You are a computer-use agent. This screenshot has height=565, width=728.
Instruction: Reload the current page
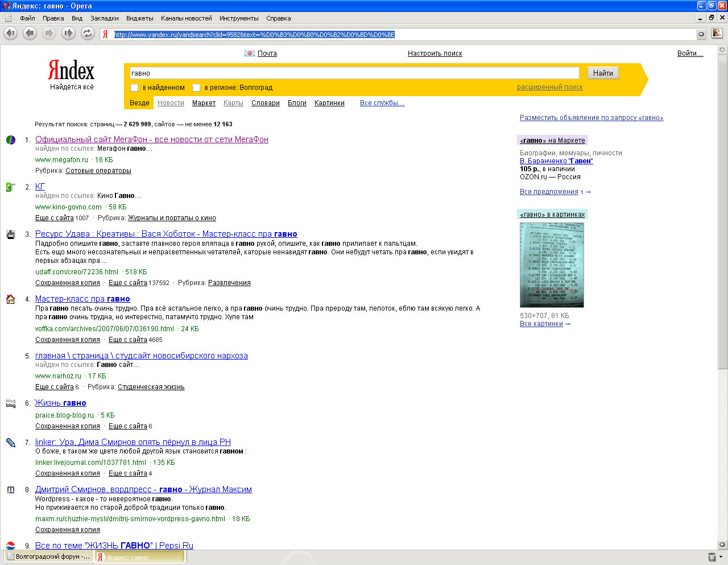coord(88,34)
